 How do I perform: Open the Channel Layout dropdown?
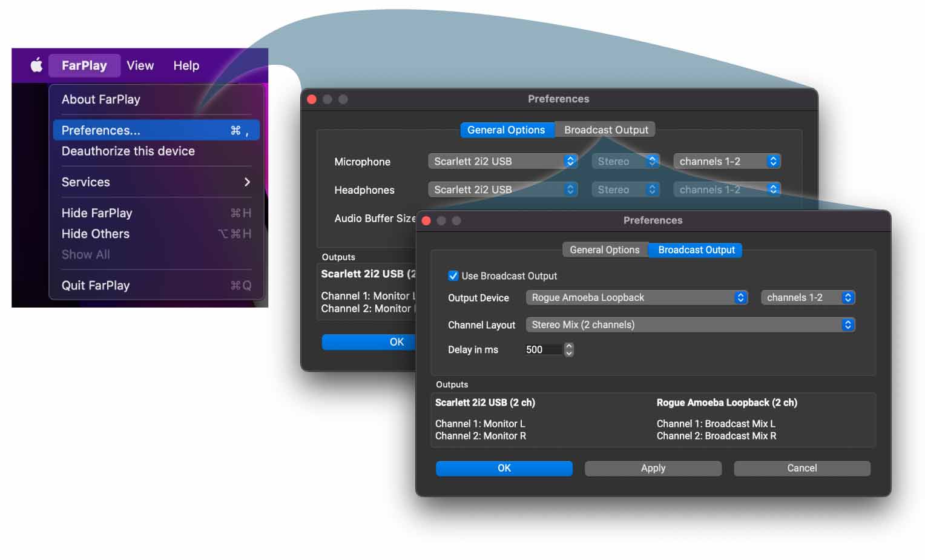point(690,325)
